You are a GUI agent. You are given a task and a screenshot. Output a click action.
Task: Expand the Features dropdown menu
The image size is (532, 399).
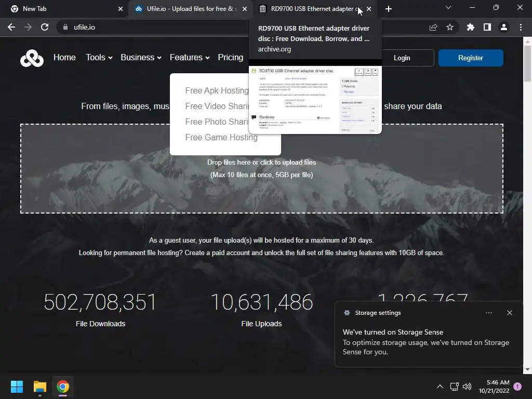click(x=189, y=57)
